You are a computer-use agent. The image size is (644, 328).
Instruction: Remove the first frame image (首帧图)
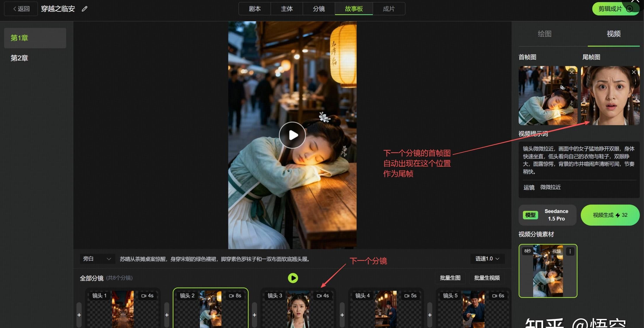tap(572, 72)
